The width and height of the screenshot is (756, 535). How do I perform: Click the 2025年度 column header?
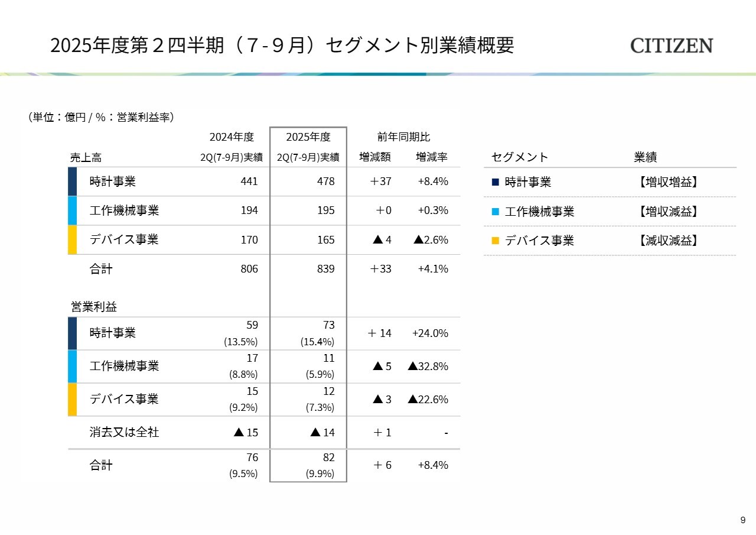click(x=308, y=137)
